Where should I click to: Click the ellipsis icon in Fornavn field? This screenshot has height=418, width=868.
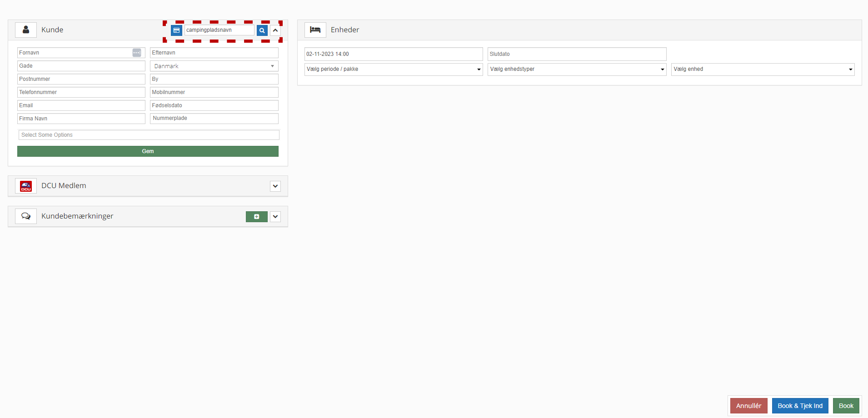[137, 53]
